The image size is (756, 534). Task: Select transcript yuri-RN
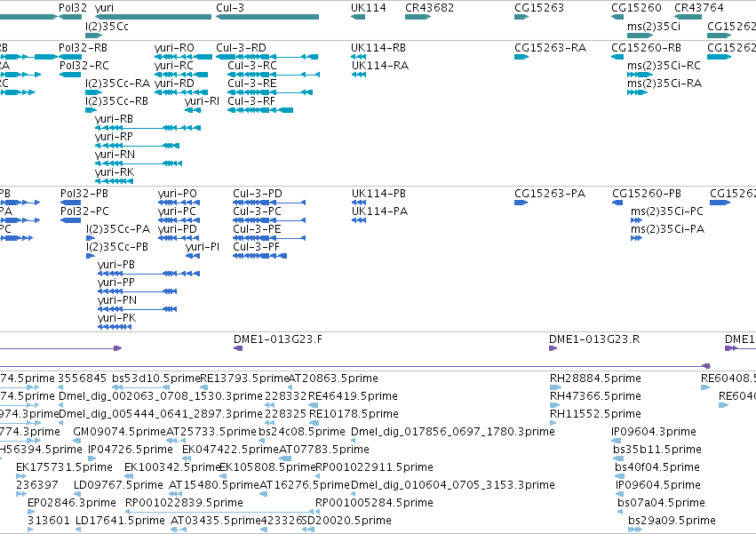point(115,155)
